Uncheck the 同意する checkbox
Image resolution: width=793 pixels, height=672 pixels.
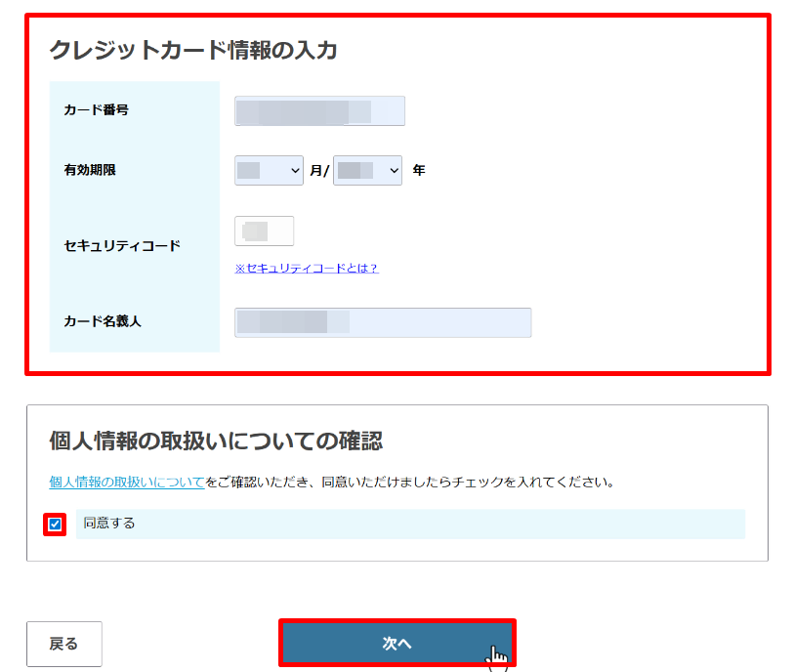point(55,525)
